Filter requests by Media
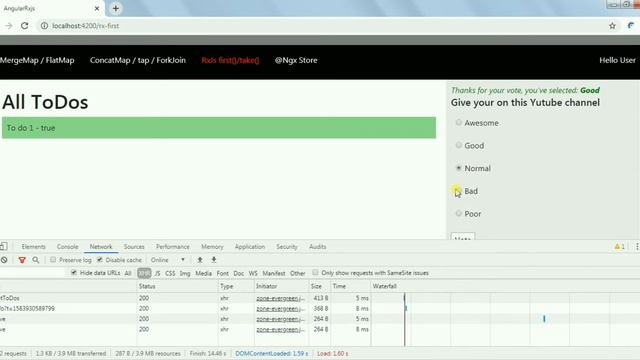This screenshot has width=640, height=360. point(203,273)
